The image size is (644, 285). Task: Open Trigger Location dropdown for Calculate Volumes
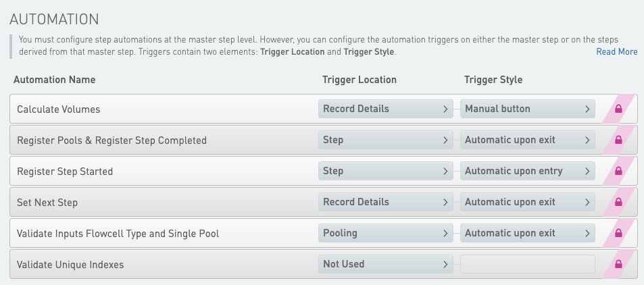[x=385, y=109]
